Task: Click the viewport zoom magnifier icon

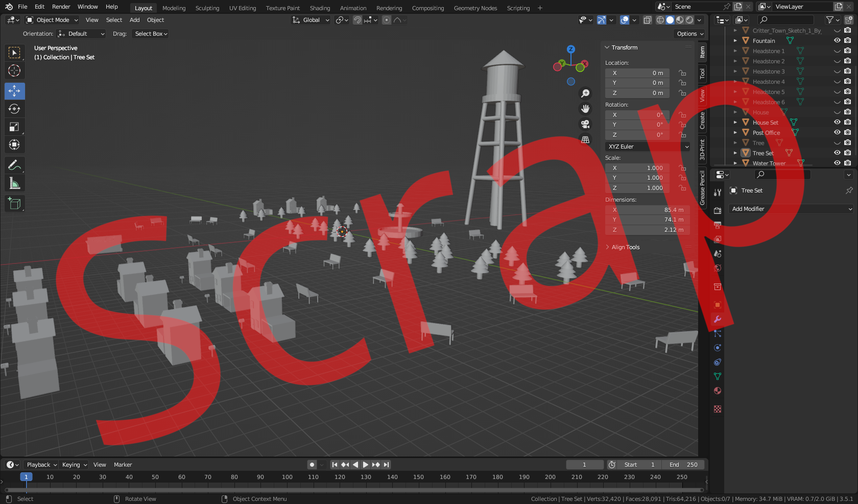Action: [585, 93]
